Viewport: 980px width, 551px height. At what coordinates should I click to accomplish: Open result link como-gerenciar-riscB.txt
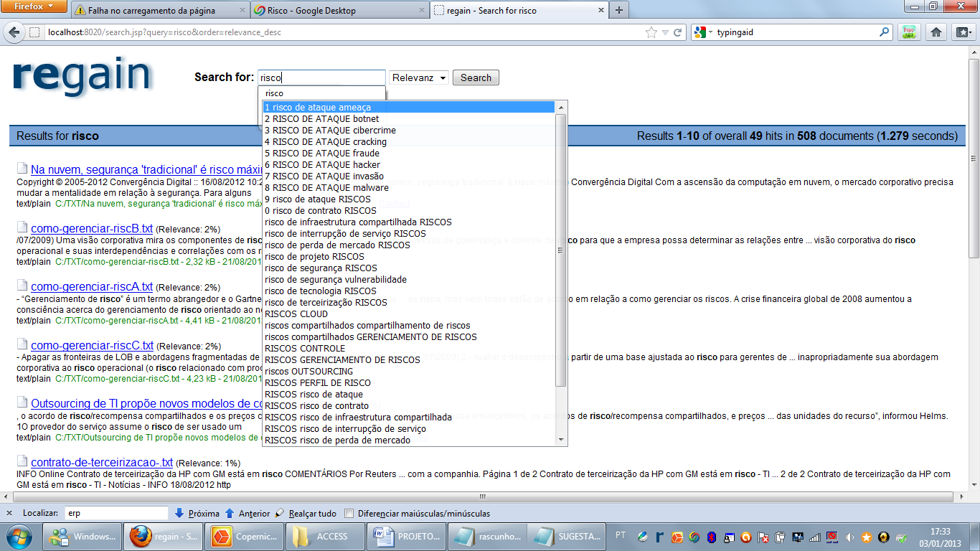92,228
